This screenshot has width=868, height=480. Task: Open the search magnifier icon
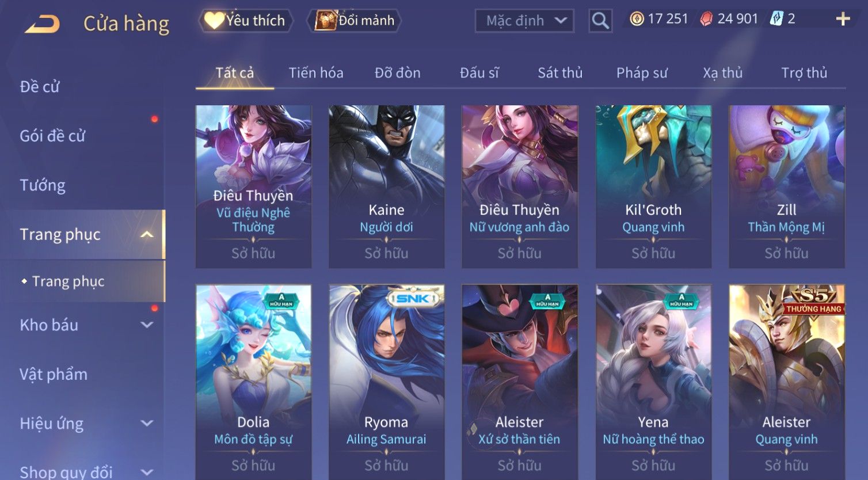tap(600, 21)
